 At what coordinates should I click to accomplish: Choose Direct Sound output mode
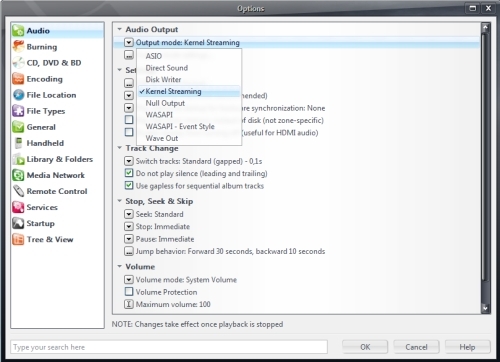pyautogui.click(x=189, y=68)
